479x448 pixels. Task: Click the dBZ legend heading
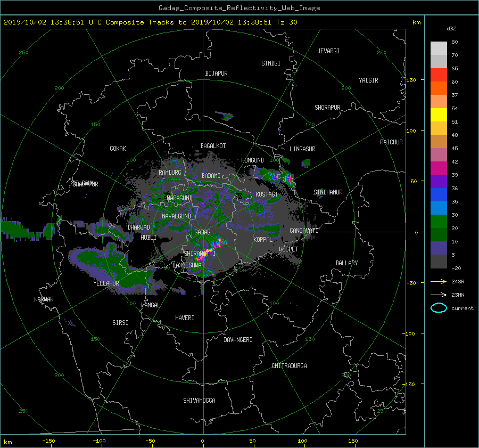pyautogui.click(x=451, y=29)
